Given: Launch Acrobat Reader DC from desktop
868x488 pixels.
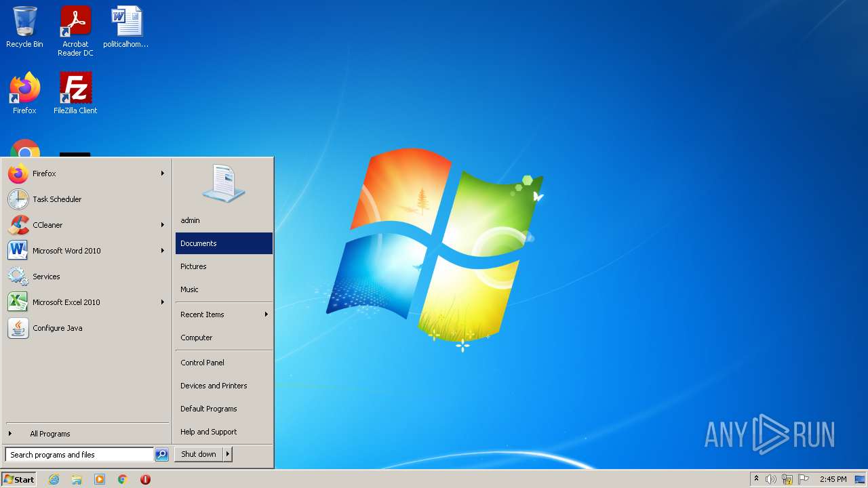Looking at the screenshot, I should point(75,31).
